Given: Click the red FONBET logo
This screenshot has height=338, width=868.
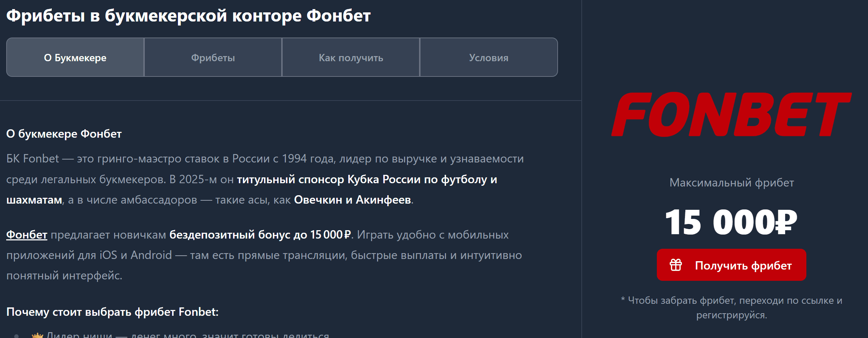Looking at the screenshot, I should [x=731, y=114].
